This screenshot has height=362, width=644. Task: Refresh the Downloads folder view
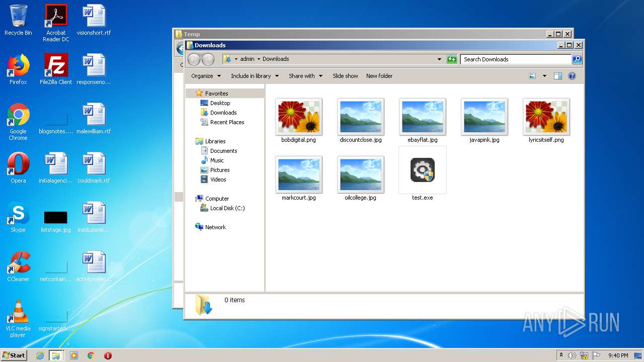(452, 59)
